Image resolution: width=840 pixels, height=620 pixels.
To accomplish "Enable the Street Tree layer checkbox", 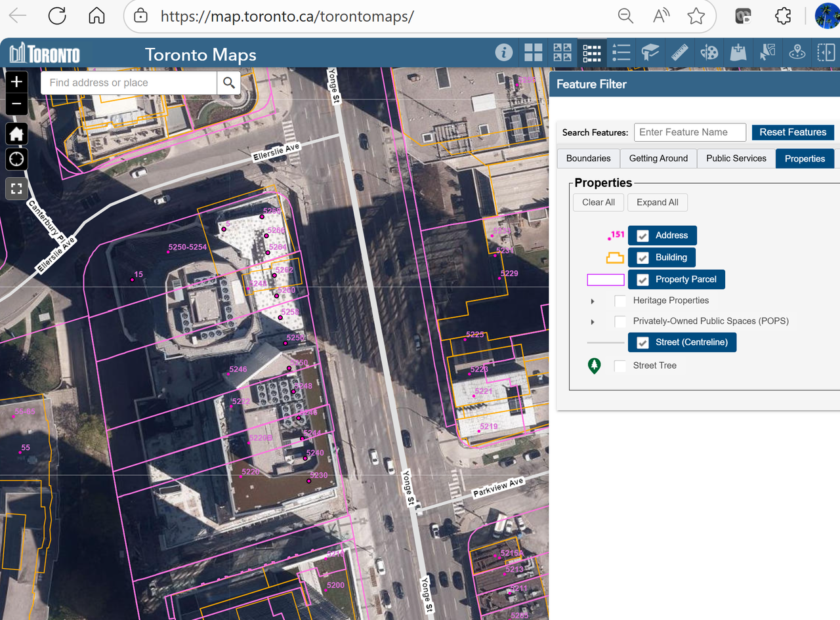I will pyautogui.click(x=620, y=366).
